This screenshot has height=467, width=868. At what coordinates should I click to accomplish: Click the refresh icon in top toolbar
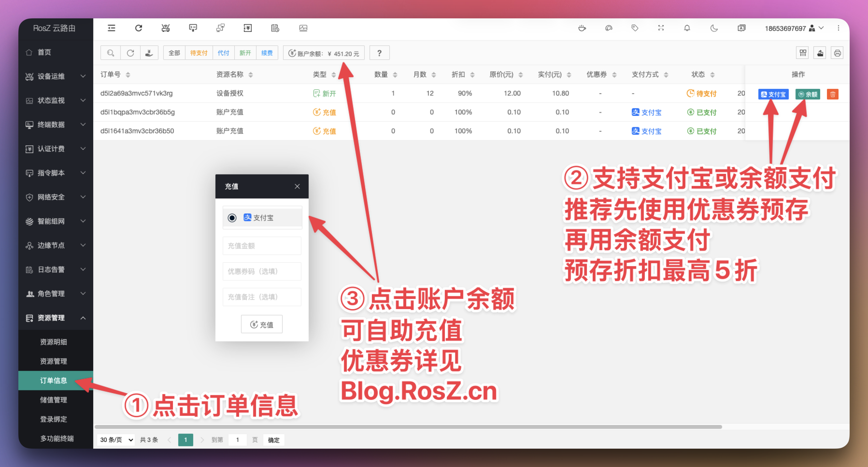click(x=138, y=28)
